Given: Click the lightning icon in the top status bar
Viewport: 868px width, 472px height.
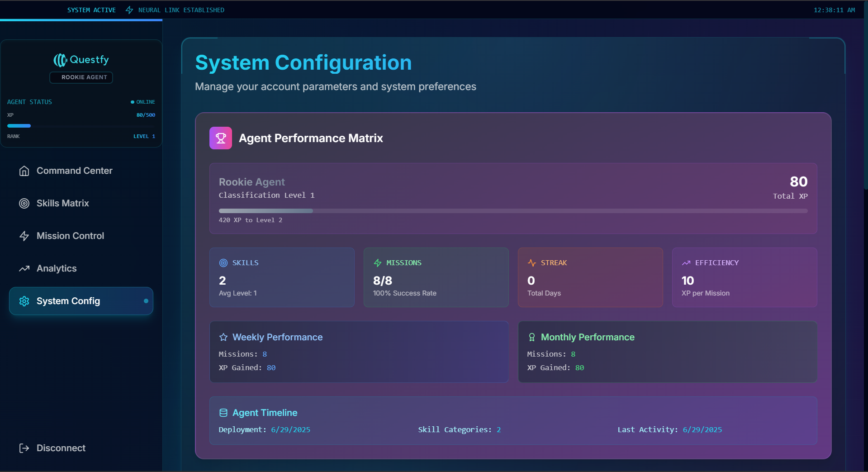Looking at the screenshot, I should [x=129, y=10].
